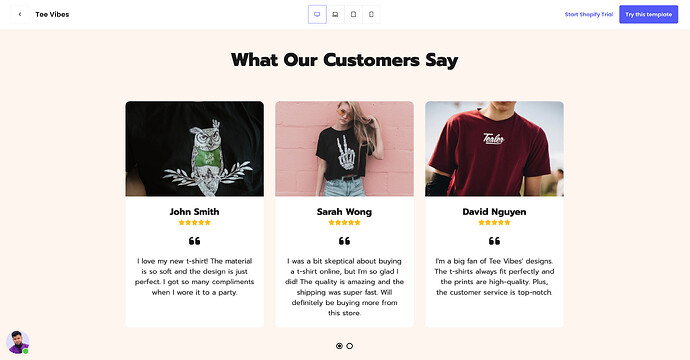Click the John Smith reviewer name
This screenshot has height=360, width=690.
point(195,212)
